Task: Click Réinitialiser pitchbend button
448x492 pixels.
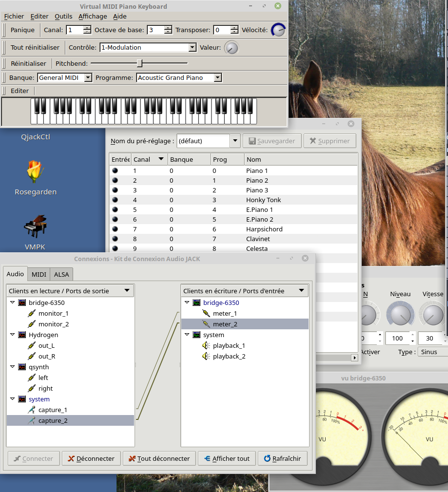Action: (28, 63)
